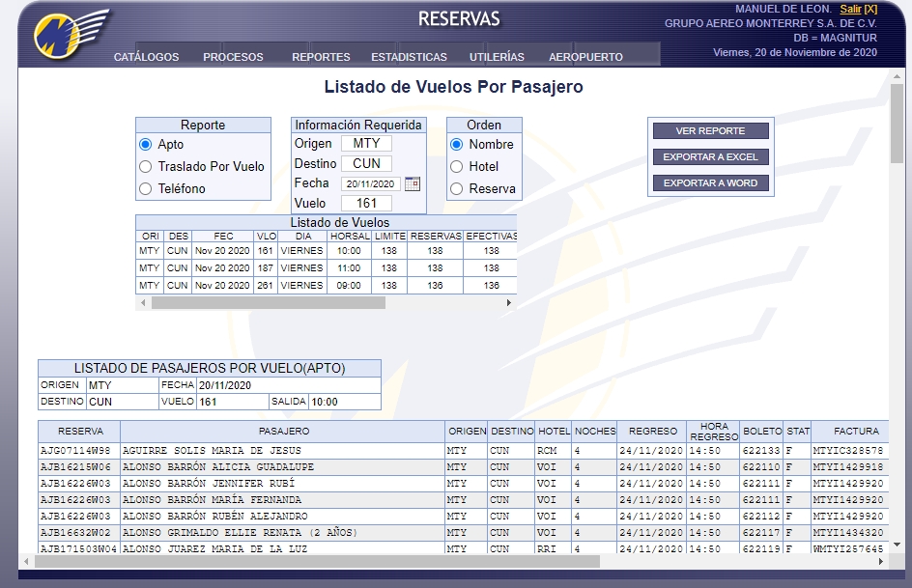912x588 pixels.
Task: Choose the Teléfono report option
Action: point(146,189)
